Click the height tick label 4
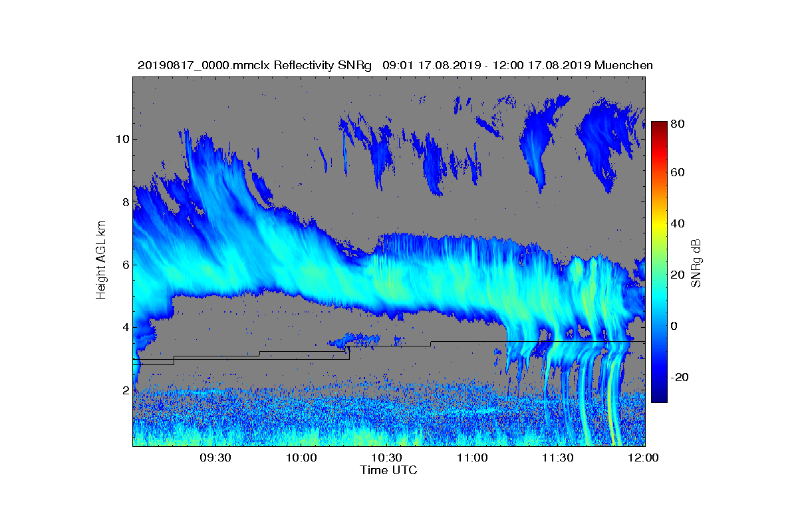Image resolution: width=798 pixels, height=532 pixels. [125, 327]
